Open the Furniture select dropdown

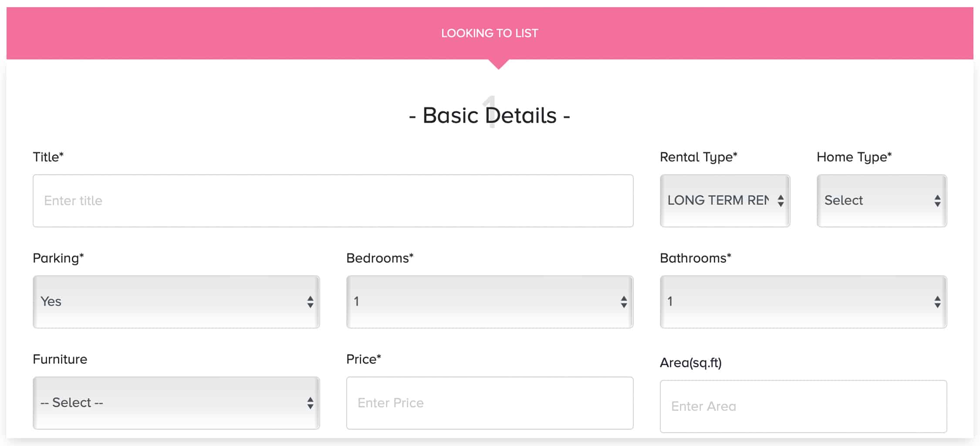176,403
